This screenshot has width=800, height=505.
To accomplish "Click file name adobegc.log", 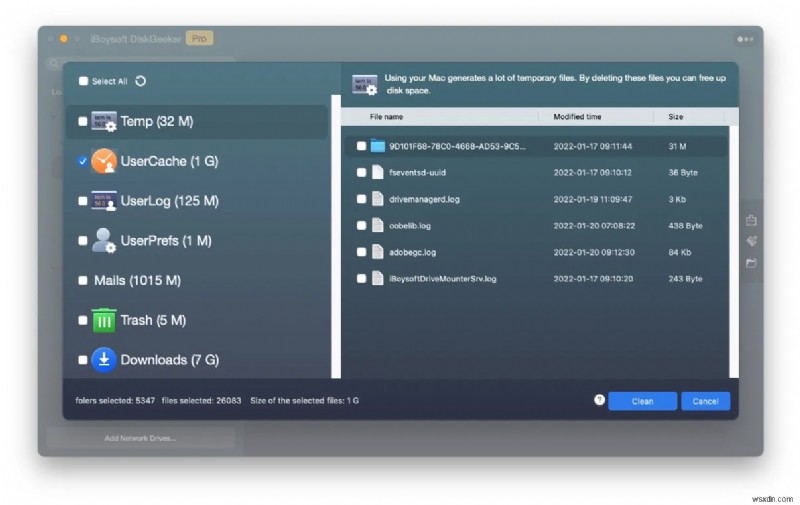I will click(412, 252).
